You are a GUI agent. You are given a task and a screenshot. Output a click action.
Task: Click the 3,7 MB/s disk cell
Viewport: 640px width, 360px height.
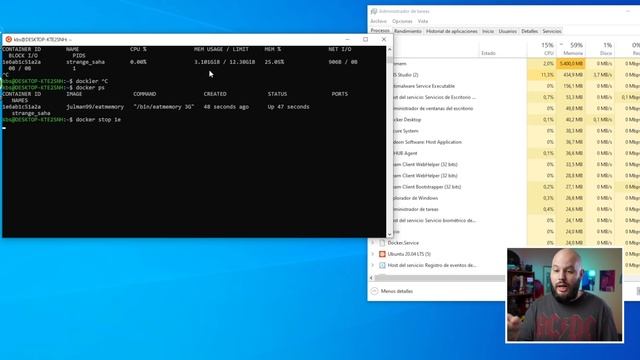tap(600, 75)
